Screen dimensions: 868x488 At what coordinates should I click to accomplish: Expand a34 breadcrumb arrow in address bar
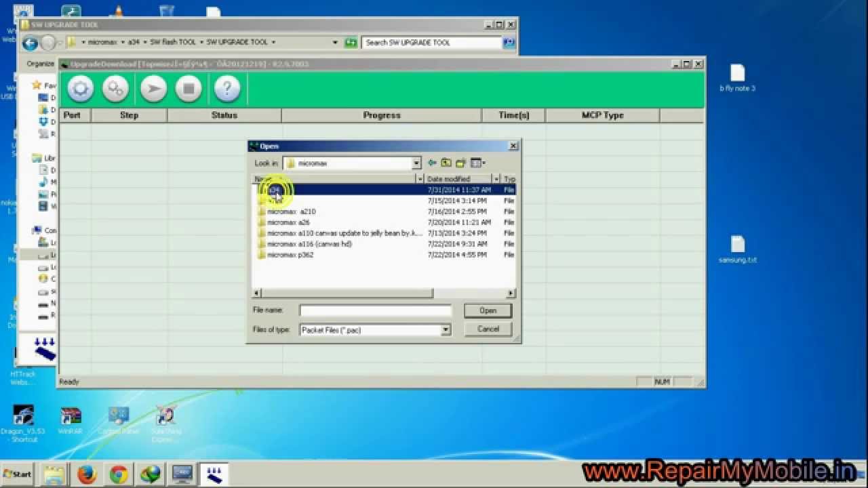[x=143, y=42]
